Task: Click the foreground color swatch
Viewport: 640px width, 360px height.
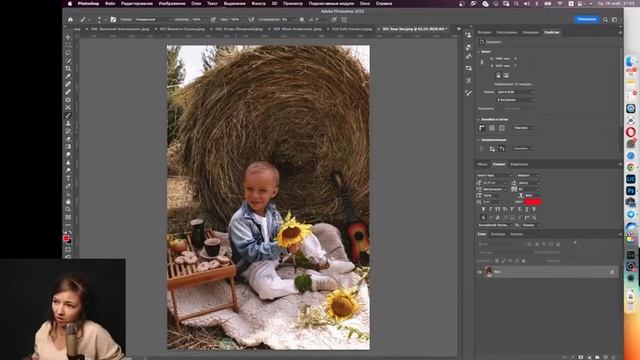Action: coord(66,238)
